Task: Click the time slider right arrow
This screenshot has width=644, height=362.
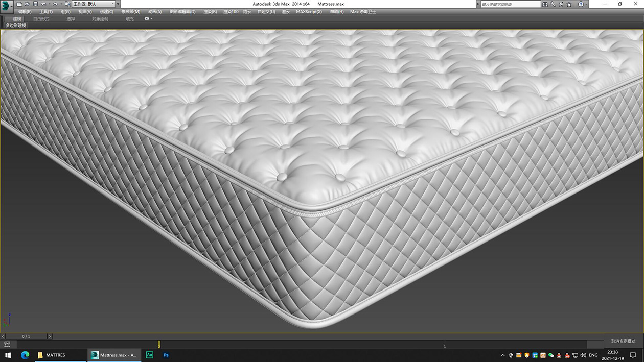Action: [50, 336]
